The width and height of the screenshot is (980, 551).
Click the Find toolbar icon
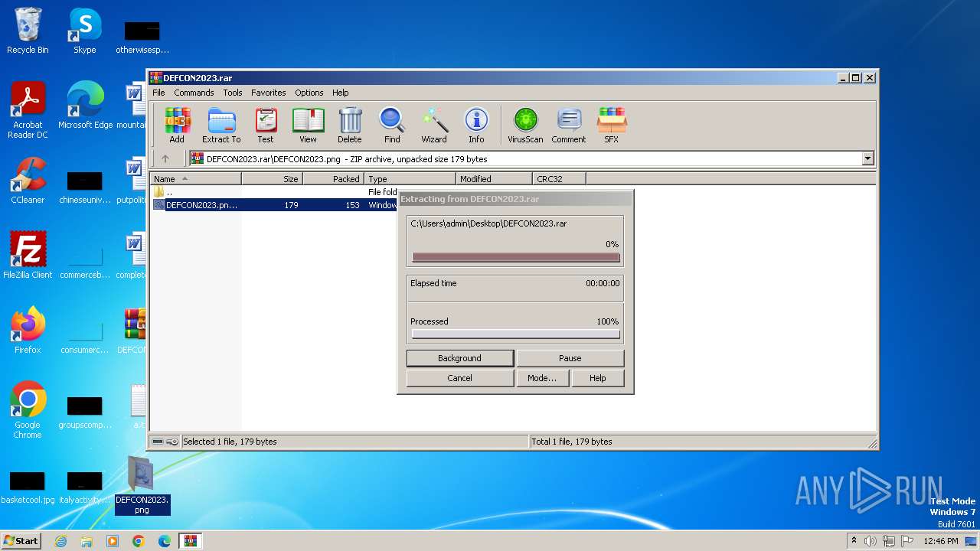click(x=392, y=126)
